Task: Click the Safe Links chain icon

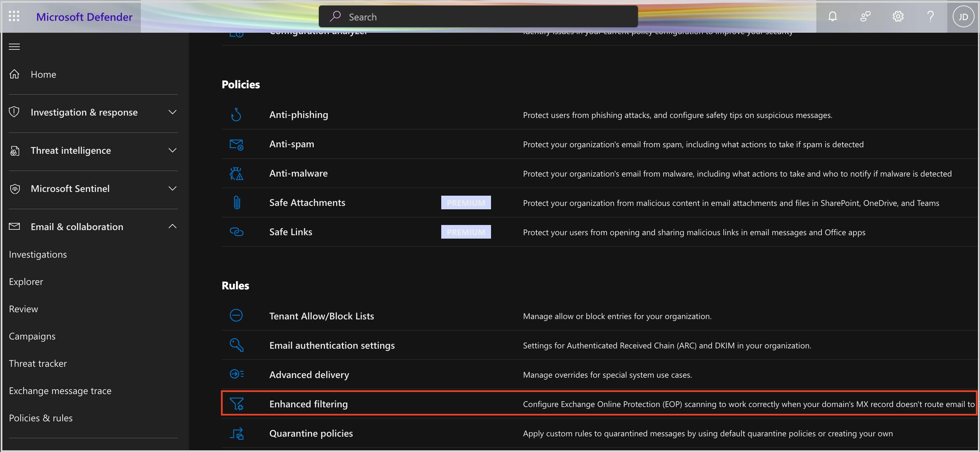Action: 237,232
